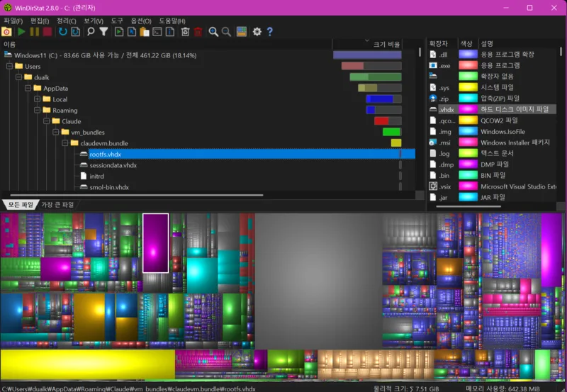Click the extension list horizontal scrollbar
The height and width of the screenshot is (392, 567).
tap(468, 206)
